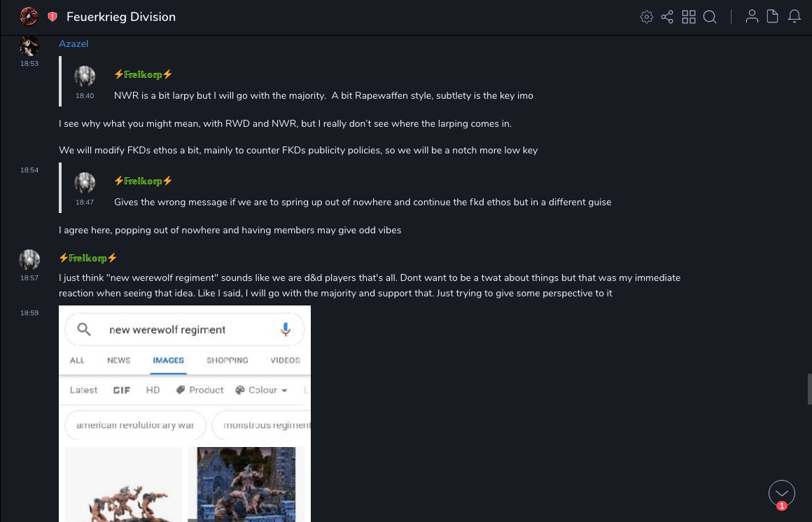The height and width of the screenshot is (522, 812).
Task: Open quoted message from 18:40
Action: (323, 95)
